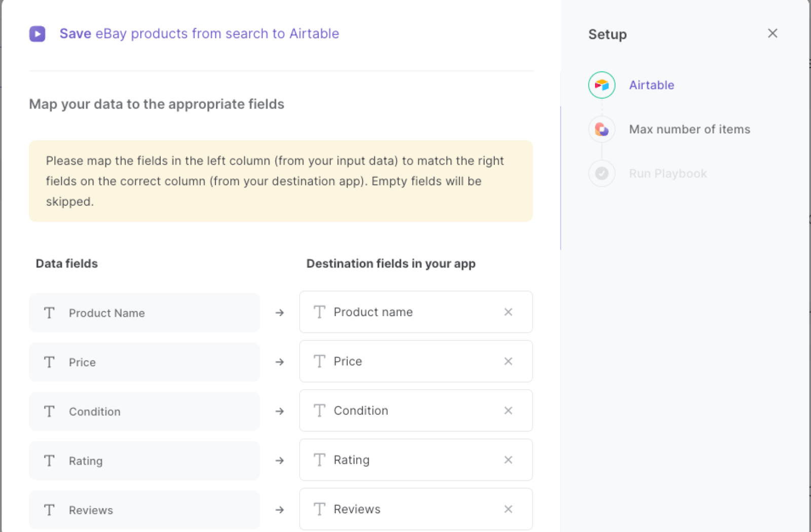Screen dimensions: 811x532
Task: Click the arrow between Price fields
Action: pos(279,362)
